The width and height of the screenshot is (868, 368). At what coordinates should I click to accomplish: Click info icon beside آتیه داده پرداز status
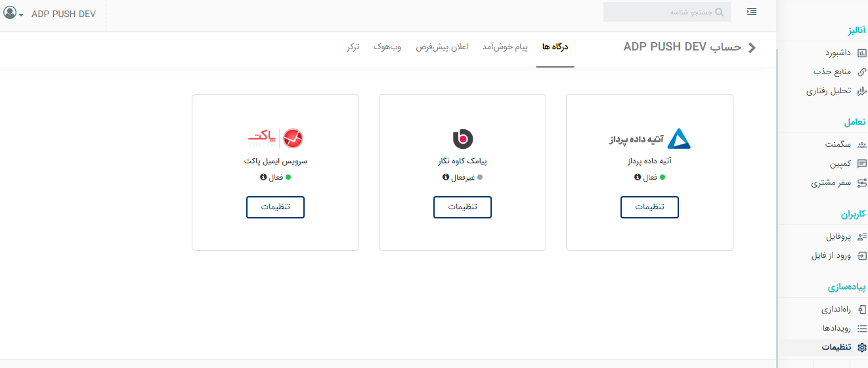[637, 177]
